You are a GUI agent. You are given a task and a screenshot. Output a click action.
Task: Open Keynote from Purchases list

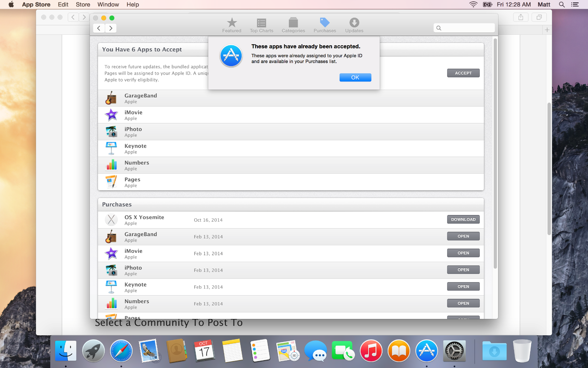[x=463, y=287]
